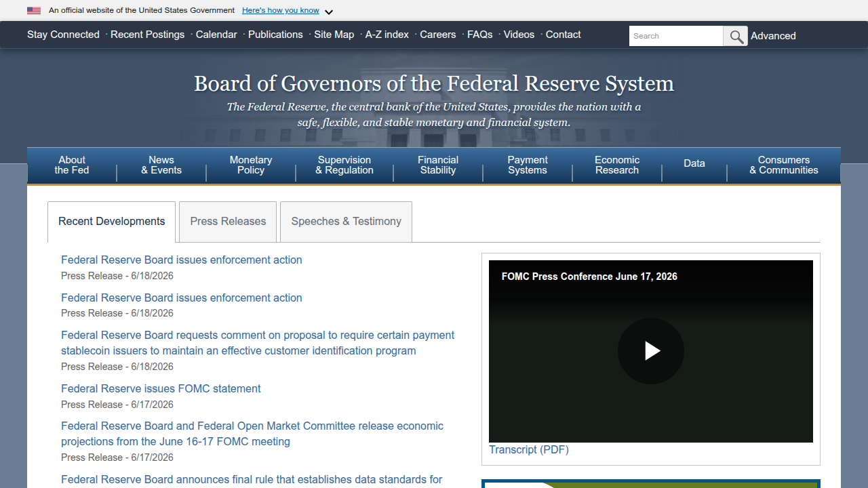Open the Publications link
The height and width of the screenshot is (488, 868).
(275, 35)
